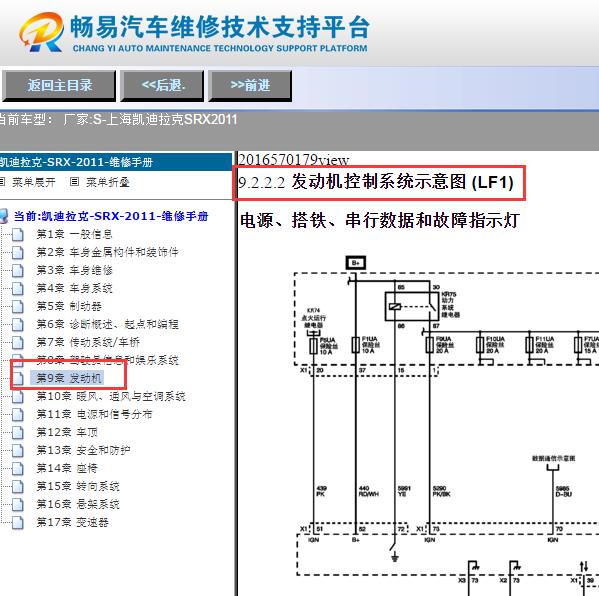Open 第16章 悬架系统
This screenshot has width=599, height=596.
tap(78, 504)
